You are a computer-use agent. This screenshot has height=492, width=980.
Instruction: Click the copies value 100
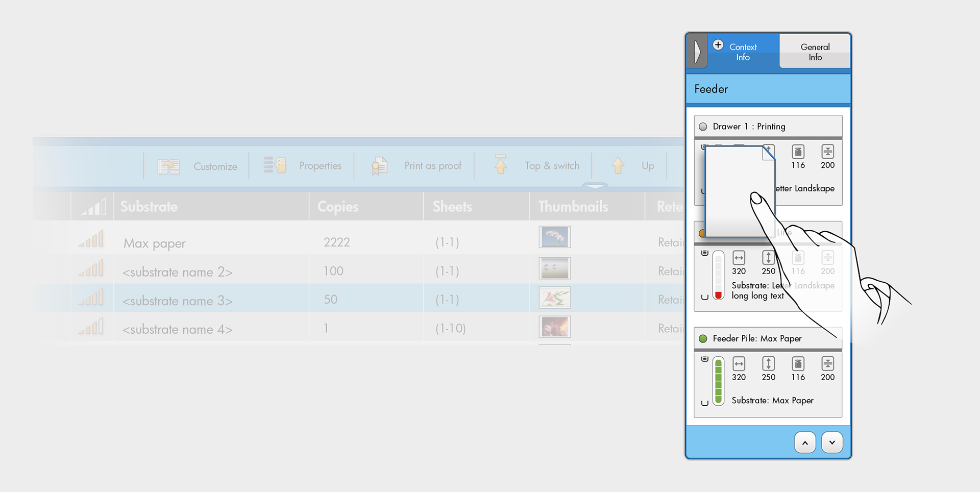tap(333, 271)
